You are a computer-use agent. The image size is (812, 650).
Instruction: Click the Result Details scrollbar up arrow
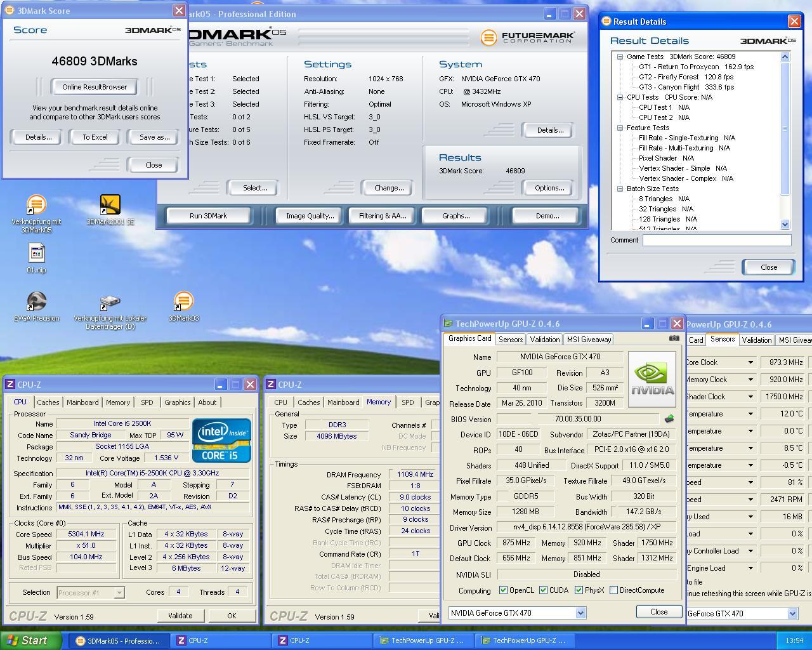point(785,56)
